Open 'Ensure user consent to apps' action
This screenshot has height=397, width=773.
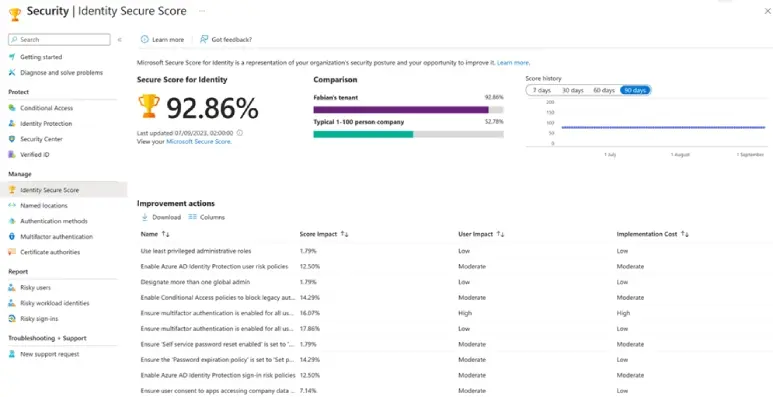click(x=218, y=391)
